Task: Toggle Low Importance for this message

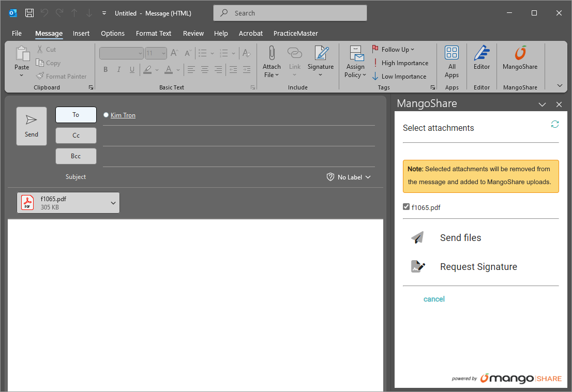Action: pyautogui.click(x=399, y=77)
